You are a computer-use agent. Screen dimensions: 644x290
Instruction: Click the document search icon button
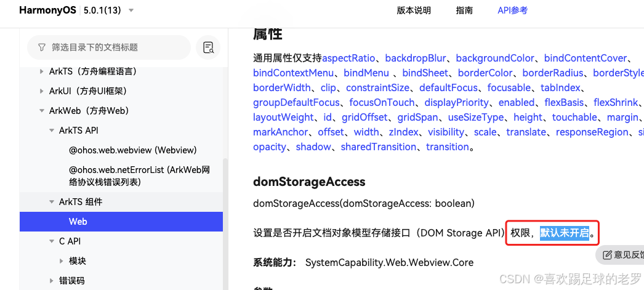[x=208, y=47]
